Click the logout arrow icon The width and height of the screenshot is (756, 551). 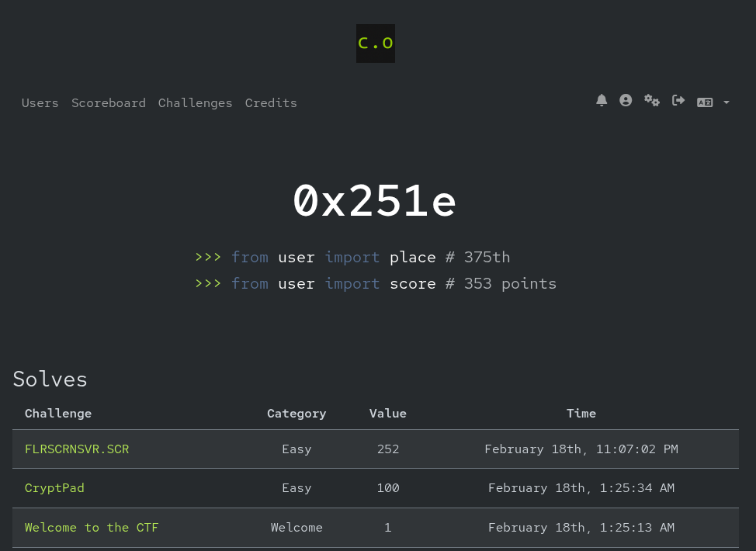coord(678,100)
